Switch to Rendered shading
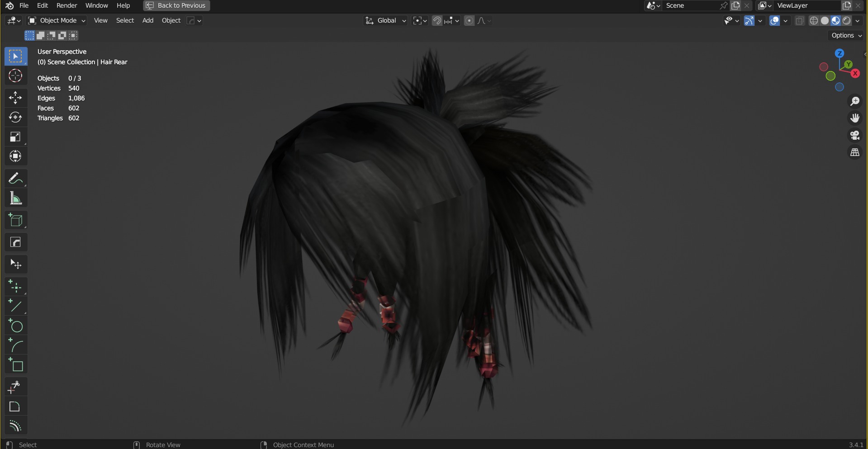The width and height of the screenshot is (868, 449). click(847, 21)
